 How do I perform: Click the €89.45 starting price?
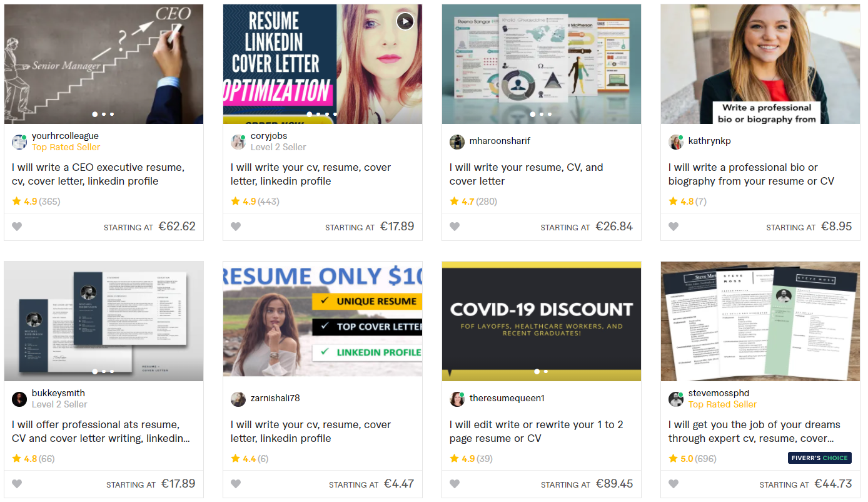(x=614, y=484)
